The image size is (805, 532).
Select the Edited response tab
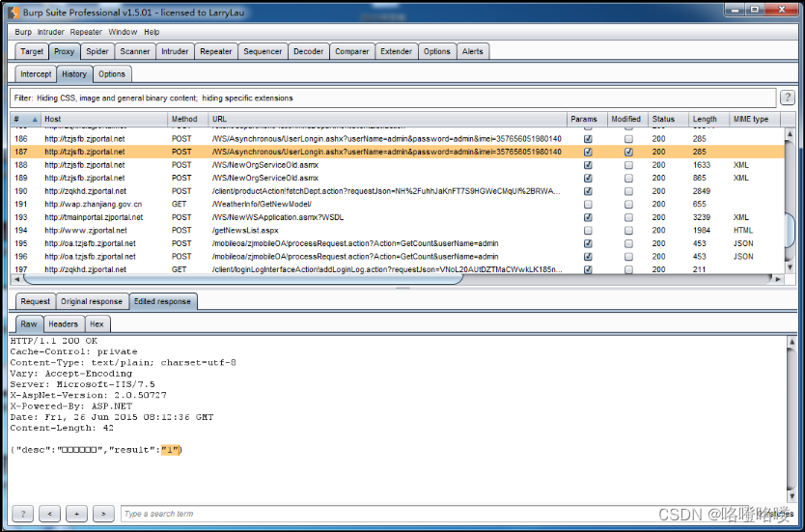point(162,301)
